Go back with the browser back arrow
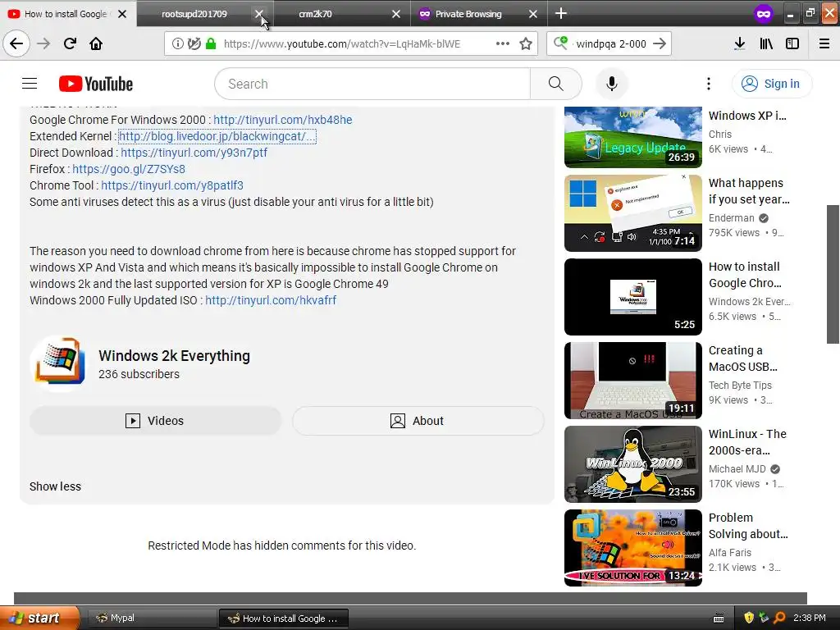840x630 pixels. coord(16,43)
